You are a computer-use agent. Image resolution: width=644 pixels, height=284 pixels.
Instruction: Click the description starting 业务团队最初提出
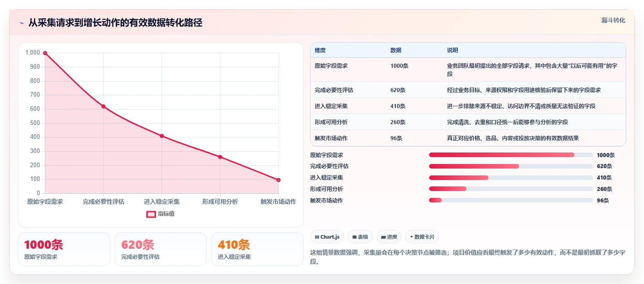pyautogui.click(x=532, y=70)
